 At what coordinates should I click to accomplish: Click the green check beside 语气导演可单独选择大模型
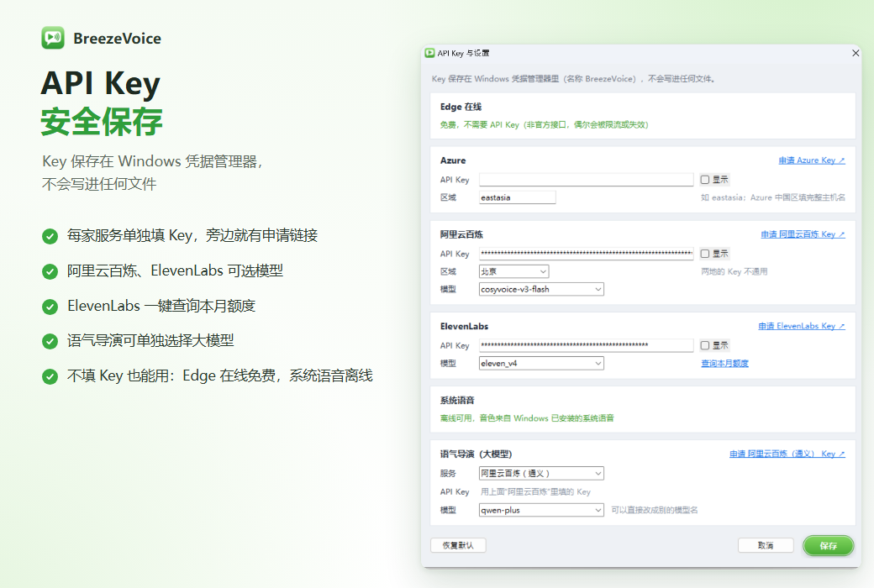pos(50,341)
